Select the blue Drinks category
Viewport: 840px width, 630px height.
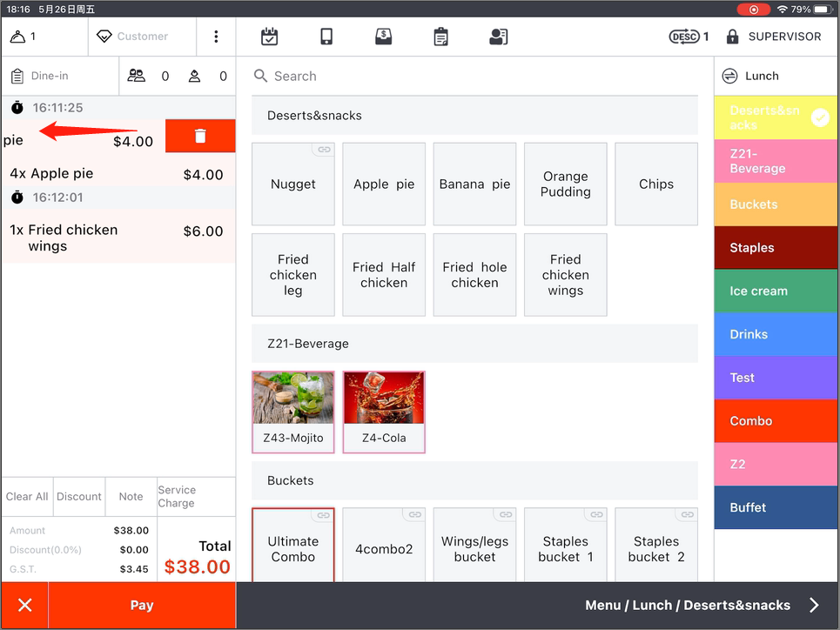(776, 334)
